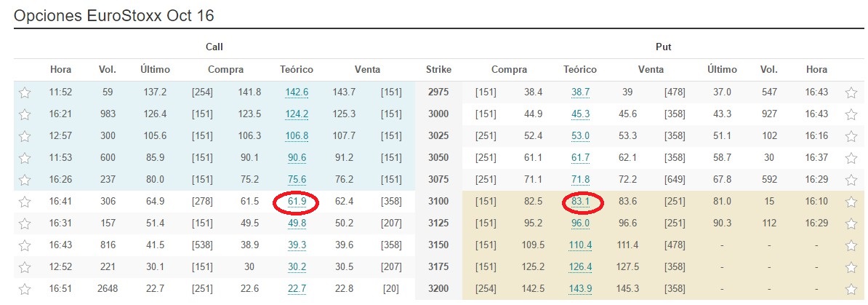The height and width of the screenshot is (305, 868).
Task: Click the call-side star in the 3100 row
Action: tap(25, 202)
